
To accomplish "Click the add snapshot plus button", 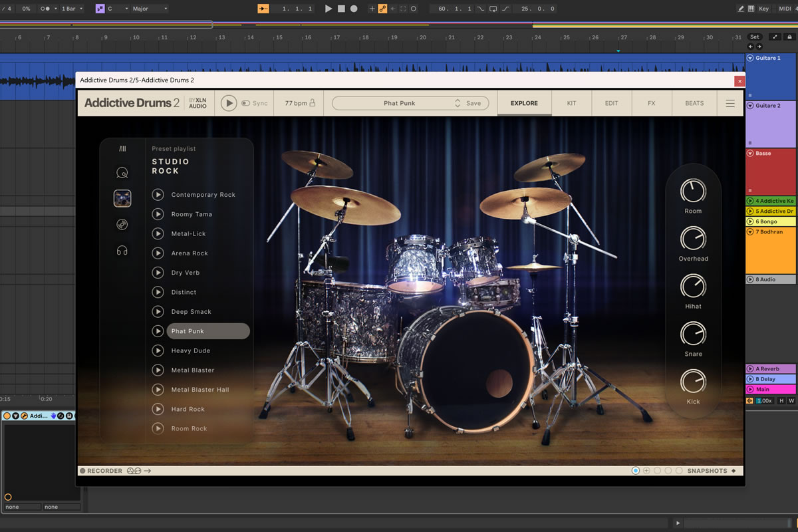I will (x=646, y=470).
